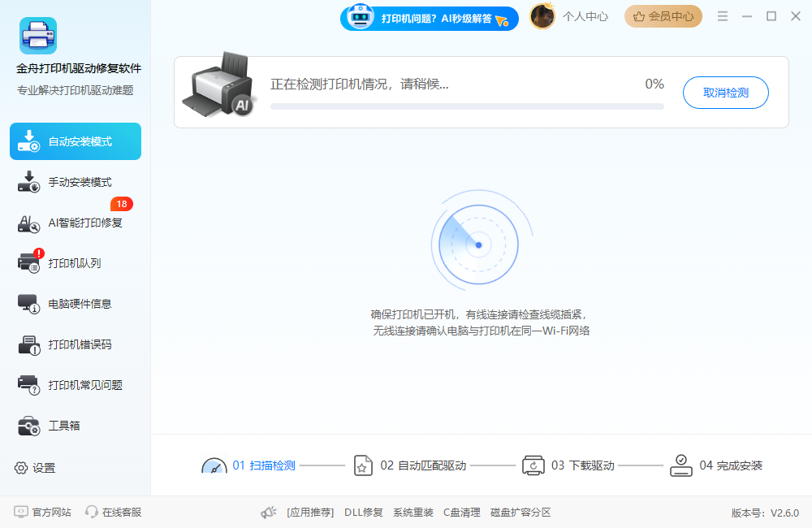The height and width of the screenshot is (528, 812).
Task: Click the 会员中心 membership button
Action: pyautogui.click(x=663, y=16)
